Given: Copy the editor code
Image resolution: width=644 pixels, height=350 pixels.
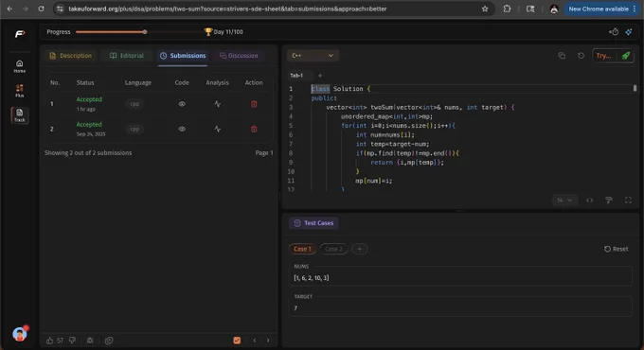Looking at the screenshot, I should [x=562, y=56].
